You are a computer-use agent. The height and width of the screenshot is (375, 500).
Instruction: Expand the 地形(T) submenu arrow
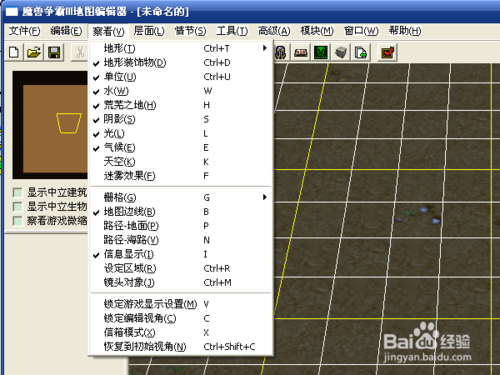coord(265,48)
